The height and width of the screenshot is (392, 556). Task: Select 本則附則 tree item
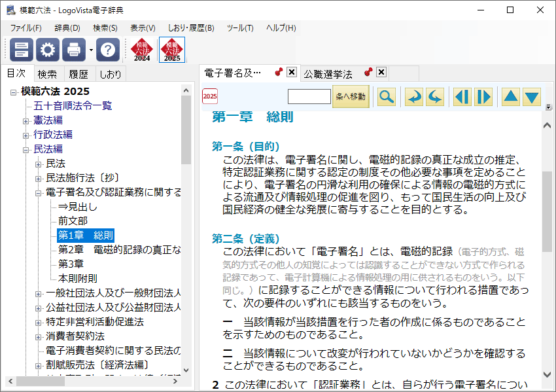[78, 279]
